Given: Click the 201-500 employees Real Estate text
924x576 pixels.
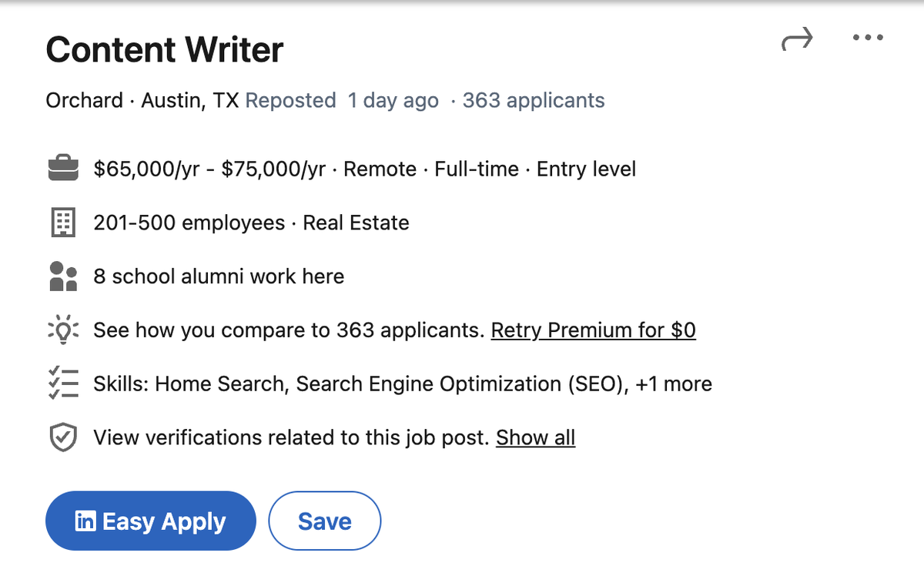Looking at the screenshot, I should pyautogui.click(x=251, y=223).
